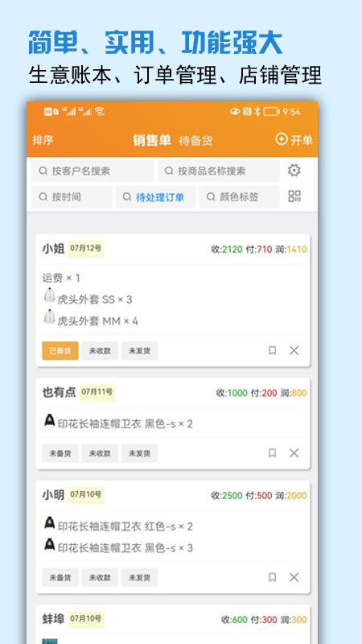Focus the 按客户名搜索 search field
362x644 pixels.
[93, 171]
